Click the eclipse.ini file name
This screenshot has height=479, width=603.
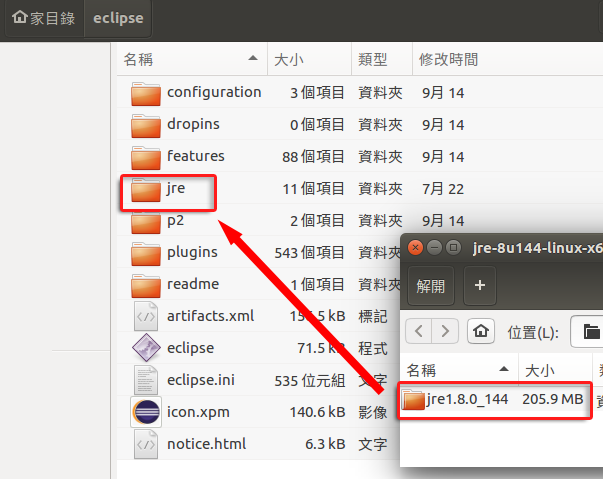pyautogui.click(x=201, y=380)
